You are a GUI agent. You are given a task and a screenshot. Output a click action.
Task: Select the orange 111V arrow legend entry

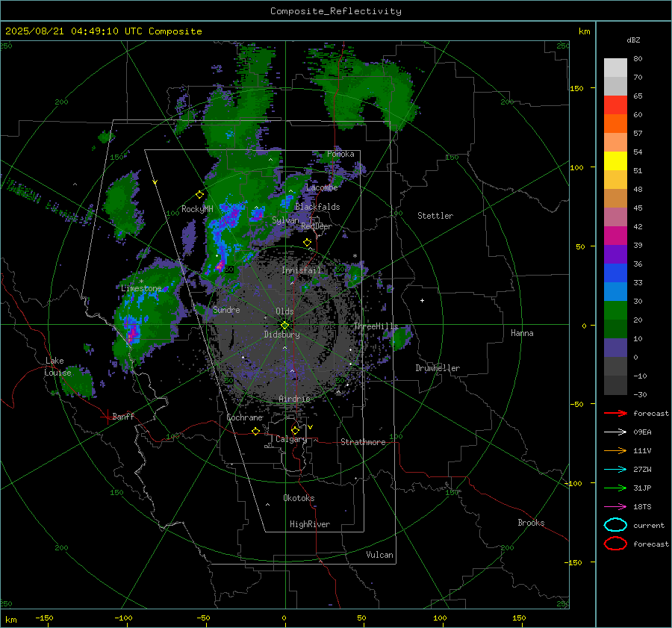pyautogui.click(x=615, y=450)
